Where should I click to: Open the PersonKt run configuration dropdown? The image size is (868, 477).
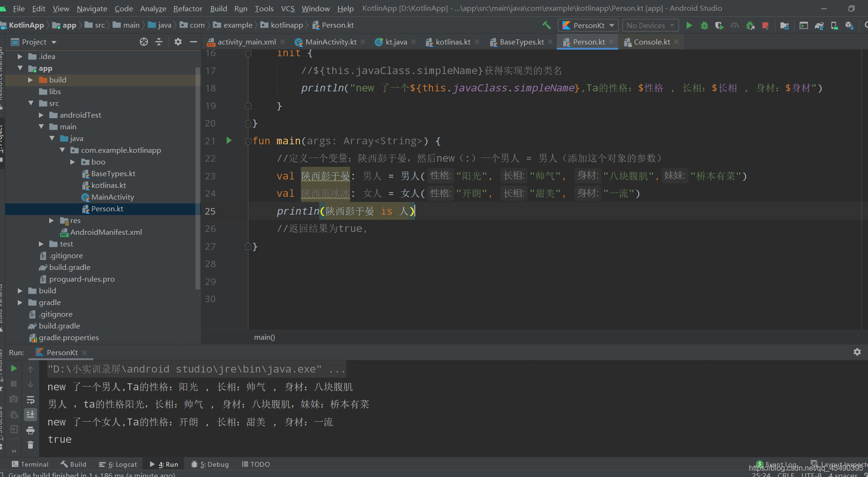pos(588,25)
